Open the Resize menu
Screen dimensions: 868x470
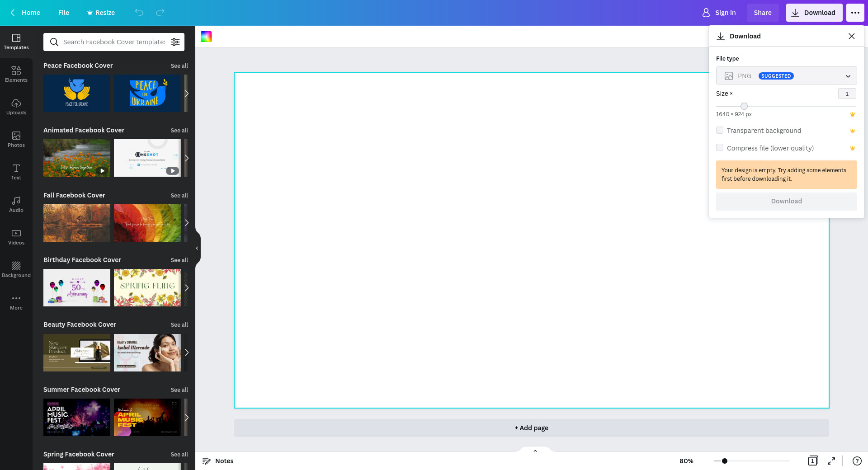tap(101, 13)
